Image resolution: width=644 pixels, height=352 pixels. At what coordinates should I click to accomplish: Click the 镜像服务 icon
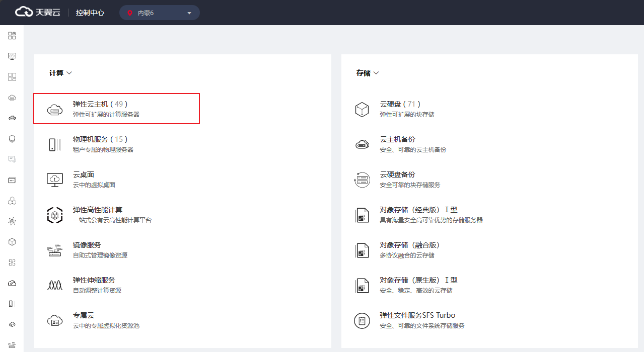54,250
